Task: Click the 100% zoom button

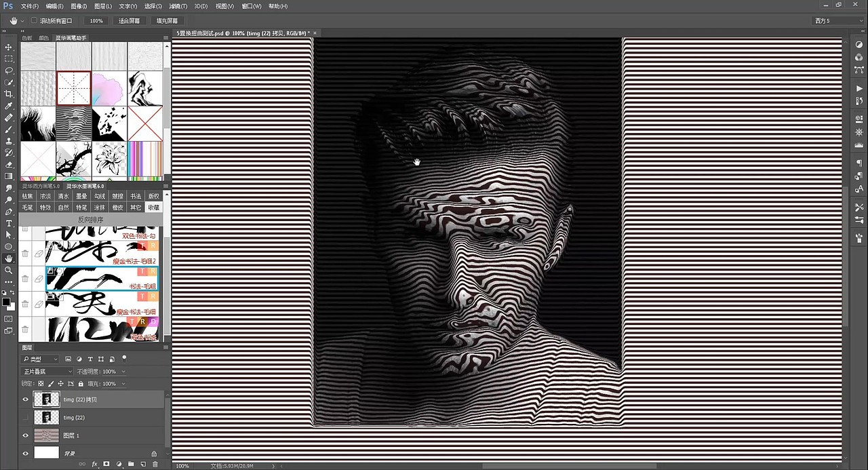Action: [96, 21]
